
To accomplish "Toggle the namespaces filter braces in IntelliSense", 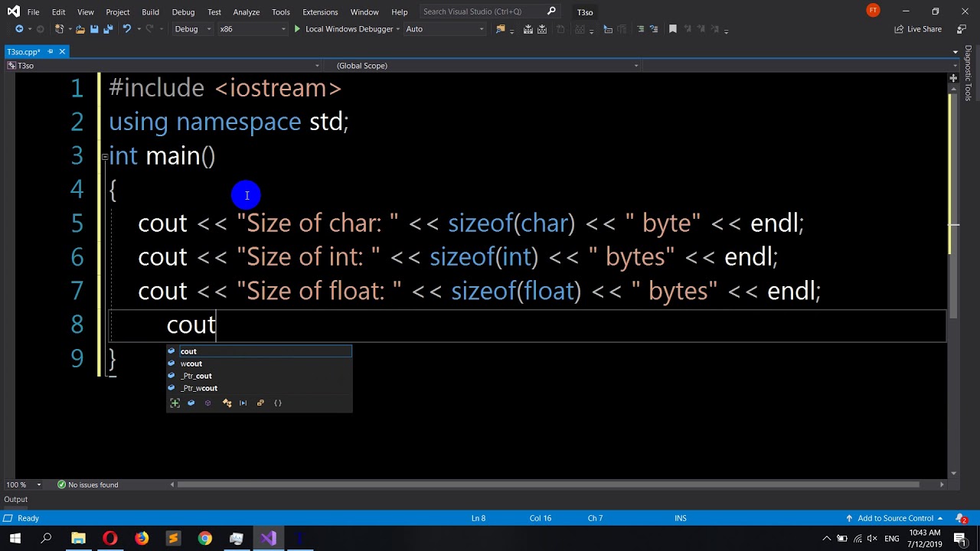I will coord(278,403).
